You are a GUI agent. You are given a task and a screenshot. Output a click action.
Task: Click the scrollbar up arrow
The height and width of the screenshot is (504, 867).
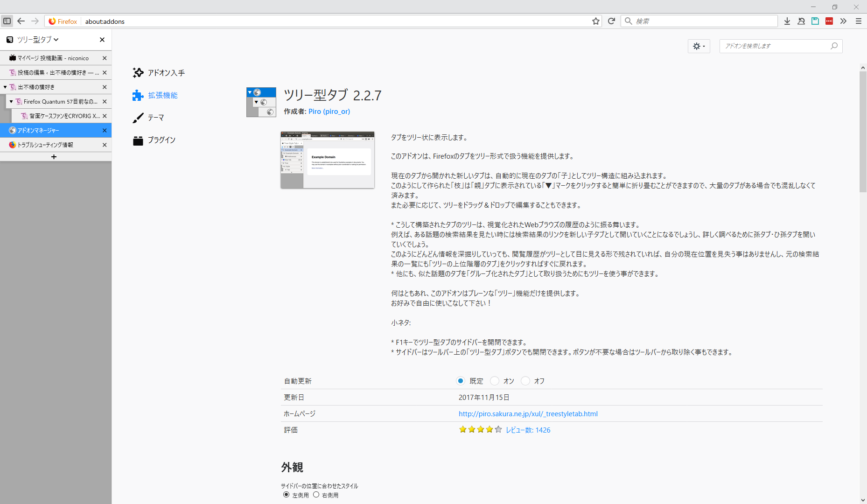coord(863,68)
